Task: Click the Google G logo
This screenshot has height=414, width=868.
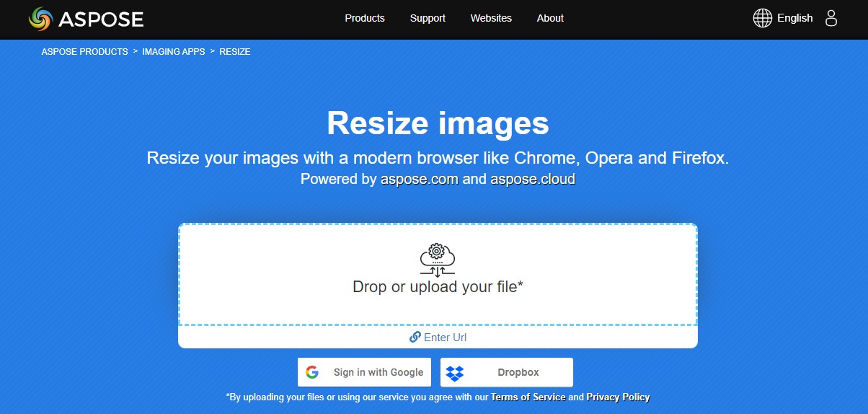Action: [x=312, y=372]
